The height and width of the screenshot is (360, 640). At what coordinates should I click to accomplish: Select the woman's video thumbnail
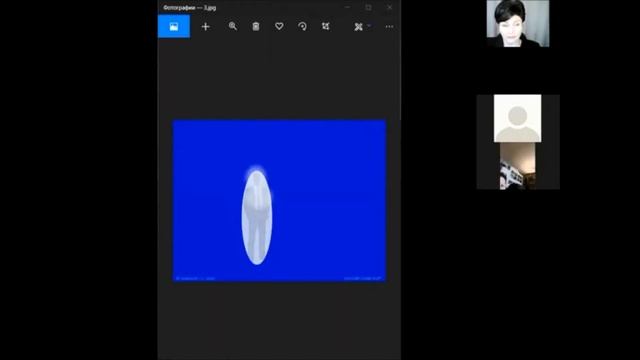pyautogui.click(x=518, y=23)
